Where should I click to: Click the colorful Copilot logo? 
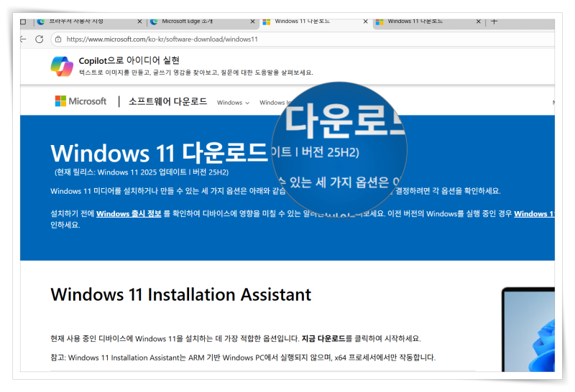[x=62, y=66]
